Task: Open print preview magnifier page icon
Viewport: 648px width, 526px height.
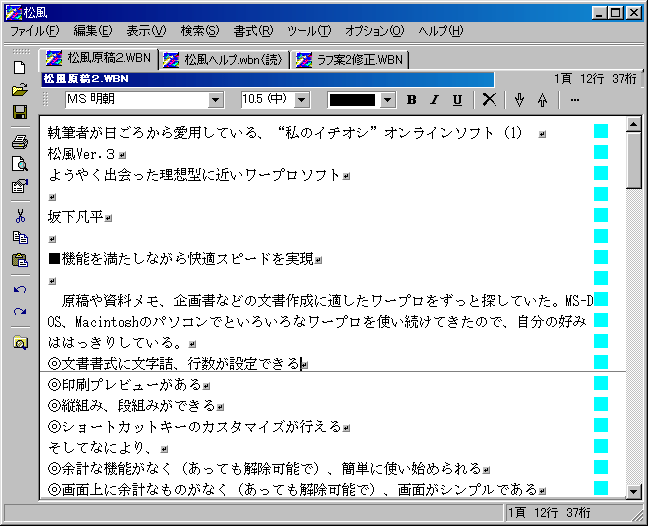Action: [19, 164]
